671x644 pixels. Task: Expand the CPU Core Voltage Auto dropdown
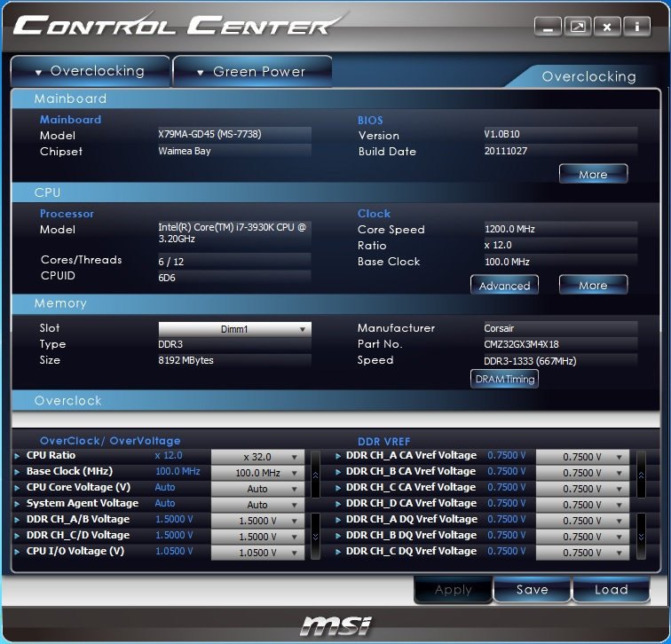point(257,489)
